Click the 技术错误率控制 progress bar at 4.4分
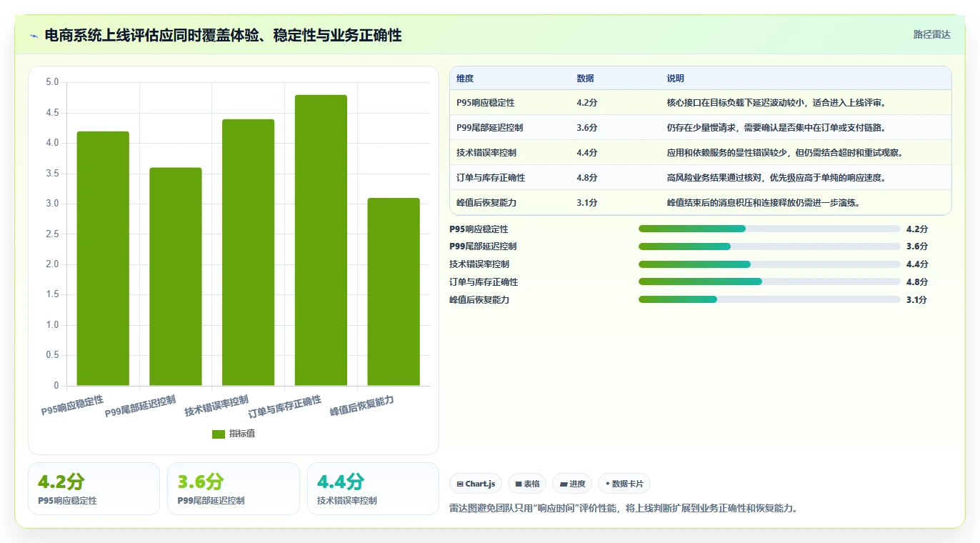The image size is (980, 543). click(x=769, y=264)
